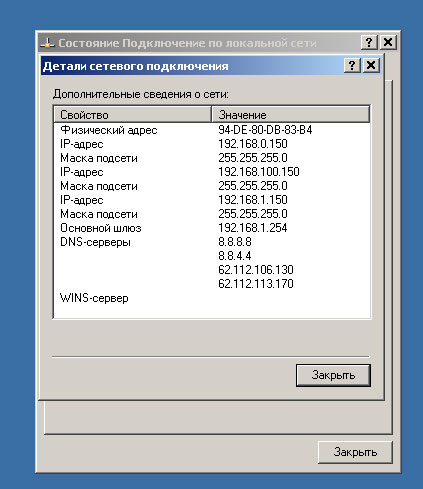Click the help icon on the status window
423x489 pixels.
pos(369,42)
